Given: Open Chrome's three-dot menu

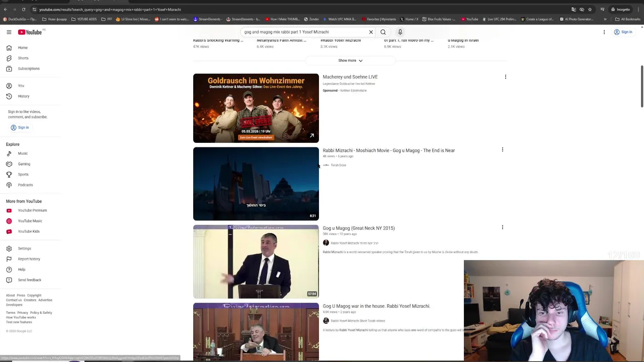Looking at the screenshot, I should (638, 10).
